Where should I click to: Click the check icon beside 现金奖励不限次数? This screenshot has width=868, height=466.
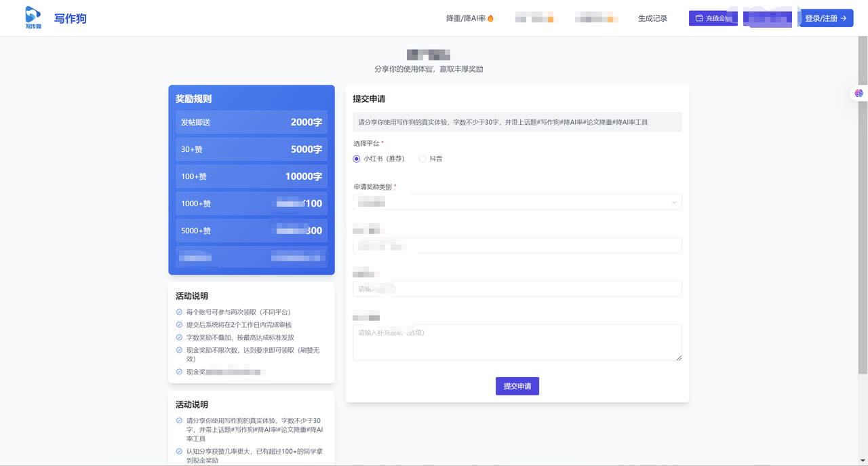coord(179,350)
